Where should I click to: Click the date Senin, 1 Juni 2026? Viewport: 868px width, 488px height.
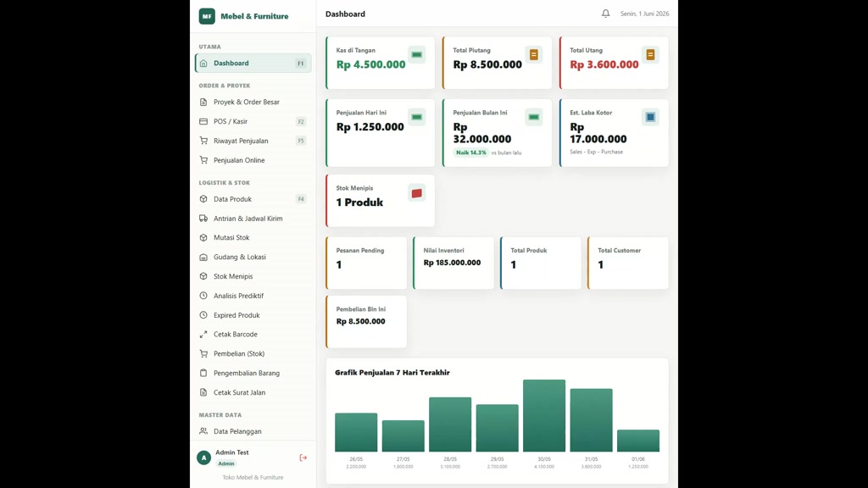pyautogui.click(x=644, y=14)
